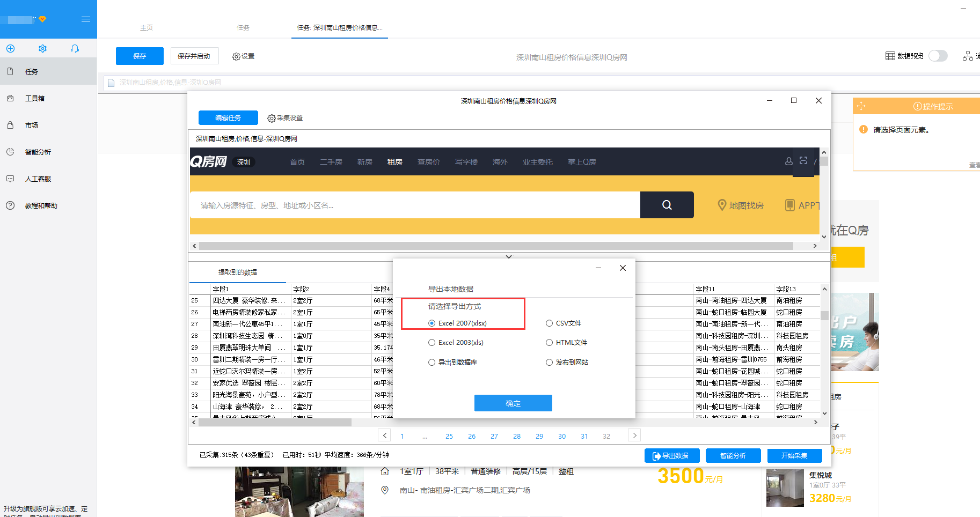This screenshot has width=980, height=517.
Task: Switch to the 任务 top tab
Action: click(x=243, y=28)
